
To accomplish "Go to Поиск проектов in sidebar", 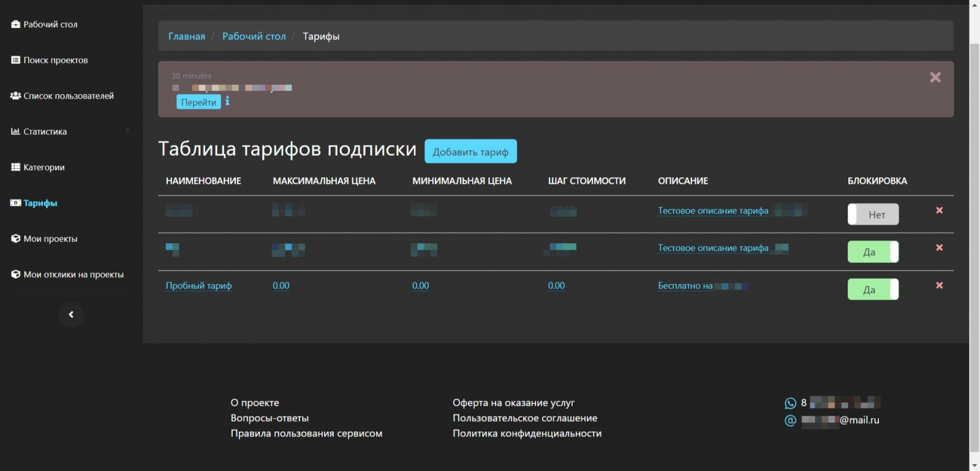I will [55, 60].
